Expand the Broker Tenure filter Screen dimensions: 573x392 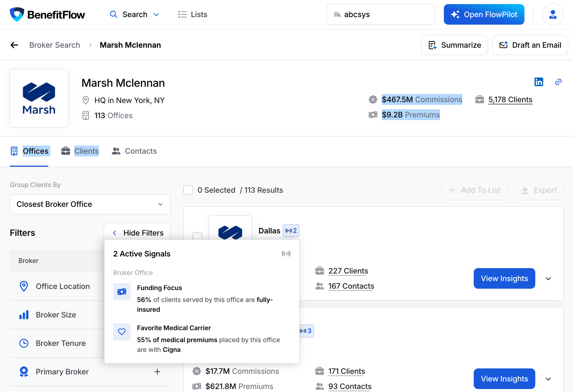[x=57, y=343]
